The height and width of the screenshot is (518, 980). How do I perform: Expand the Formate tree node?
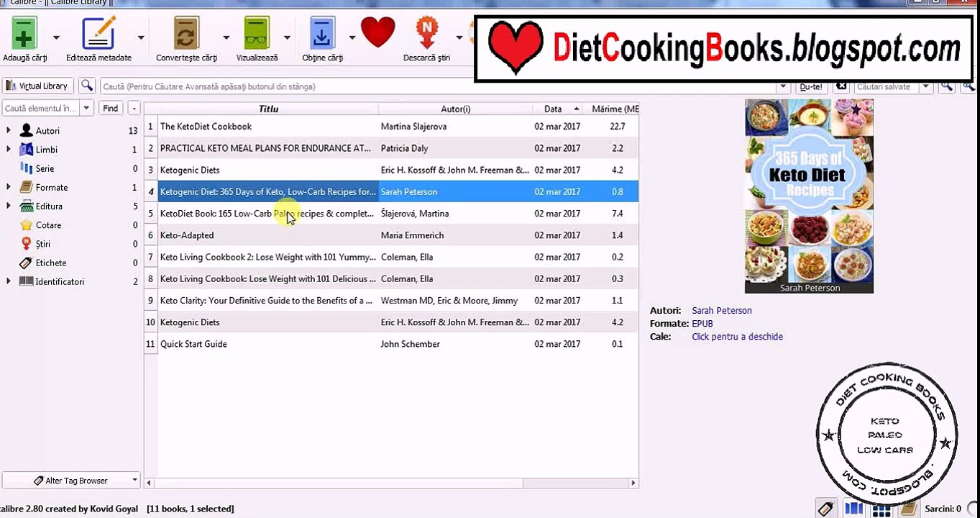(x=9, y=187)
